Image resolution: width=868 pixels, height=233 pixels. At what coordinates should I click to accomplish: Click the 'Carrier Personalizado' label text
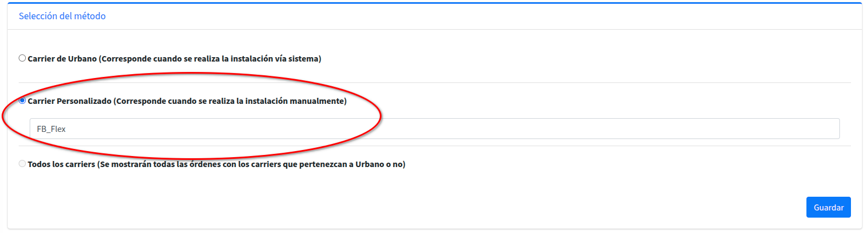coord(69,101)
